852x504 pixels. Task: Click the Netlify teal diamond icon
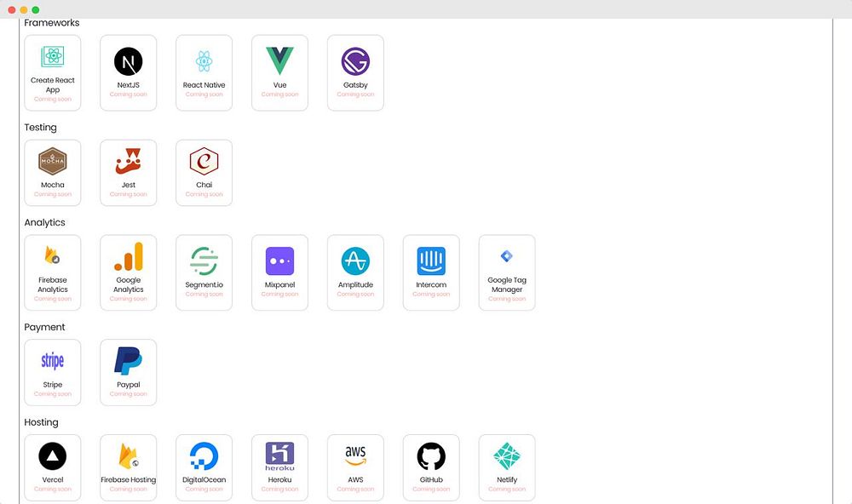507,455
